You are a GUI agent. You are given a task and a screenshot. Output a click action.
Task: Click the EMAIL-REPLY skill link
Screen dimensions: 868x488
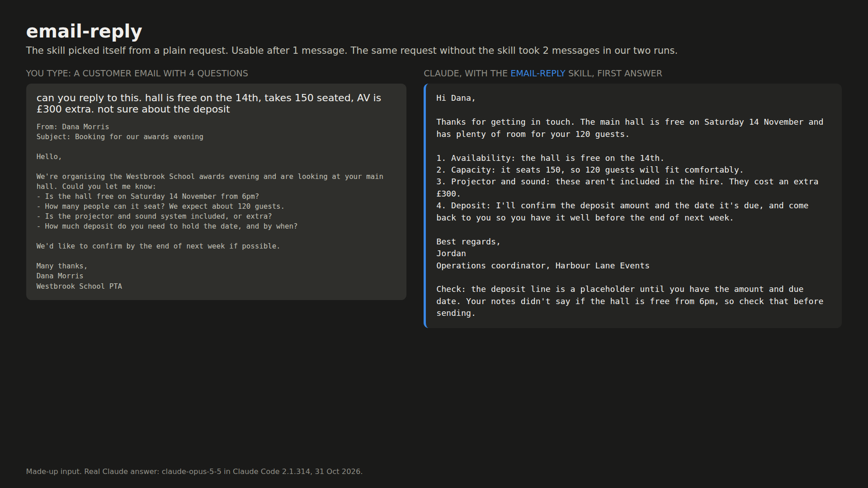point(538,73)
